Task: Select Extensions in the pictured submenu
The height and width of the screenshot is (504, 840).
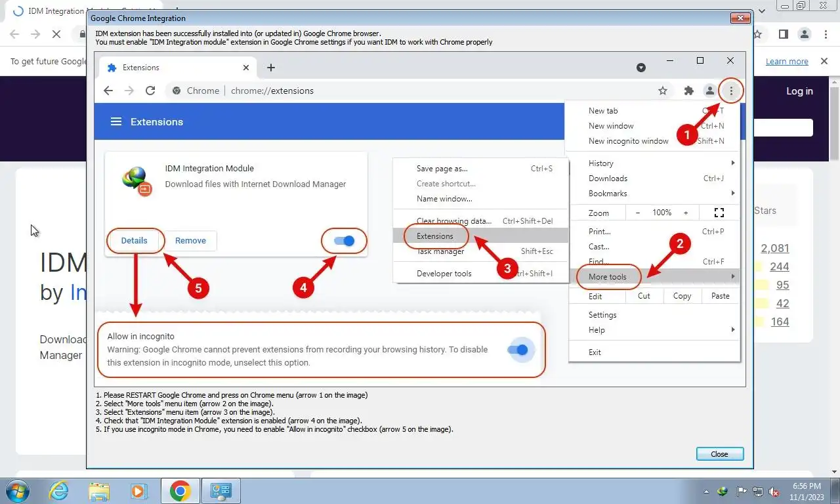Action: point(480,236)
